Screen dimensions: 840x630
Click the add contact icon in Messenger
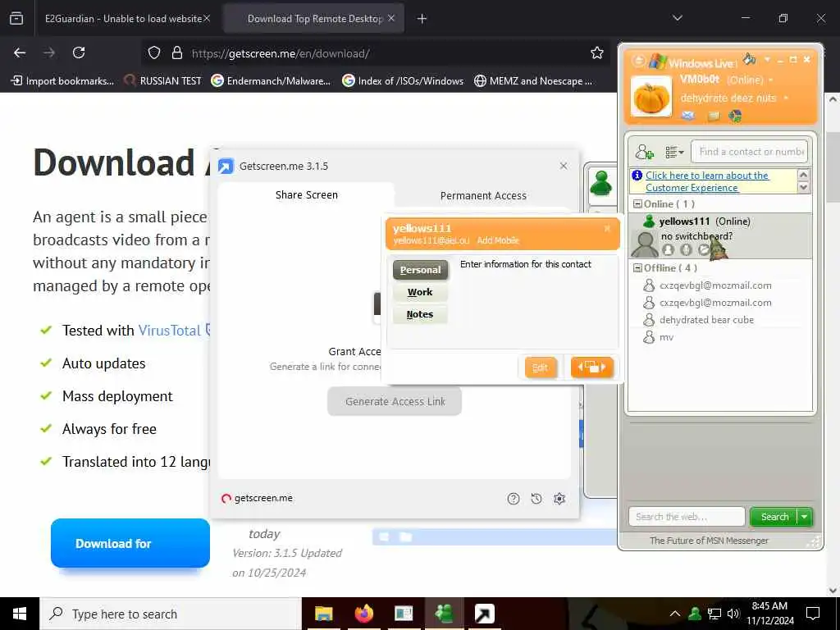(x=645, y=153)
